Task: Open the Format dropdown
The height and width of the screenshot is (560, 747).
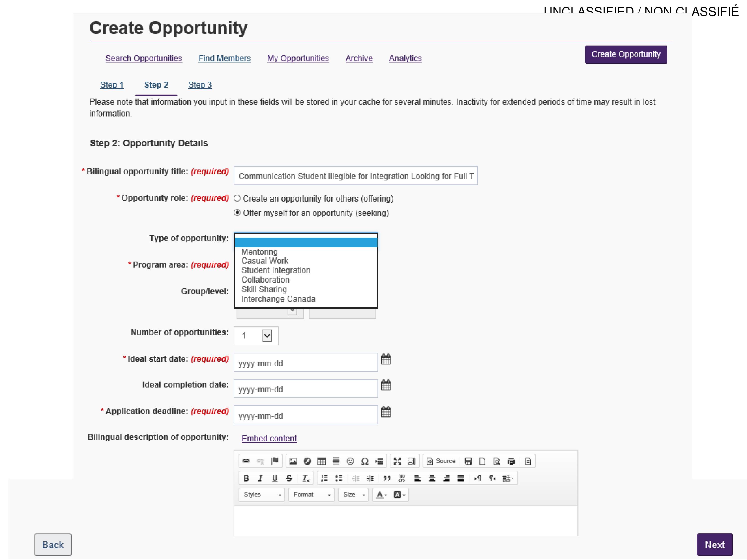Action: (311, 495)
